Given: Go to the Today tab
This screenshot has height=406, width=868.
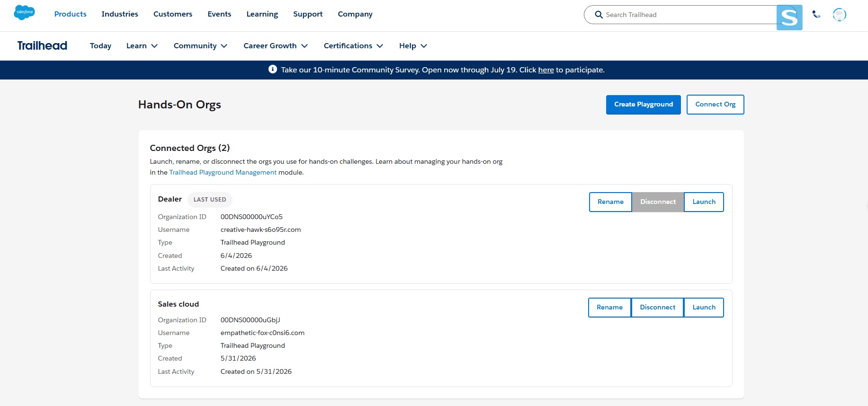Looking at the screenshot, I should pyautogui.click(x=100, y=46).
